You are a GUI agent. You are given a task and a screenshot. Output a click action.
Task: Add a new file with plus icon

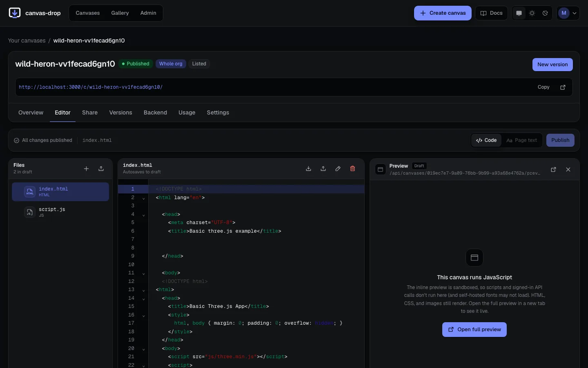coord(86,168)
